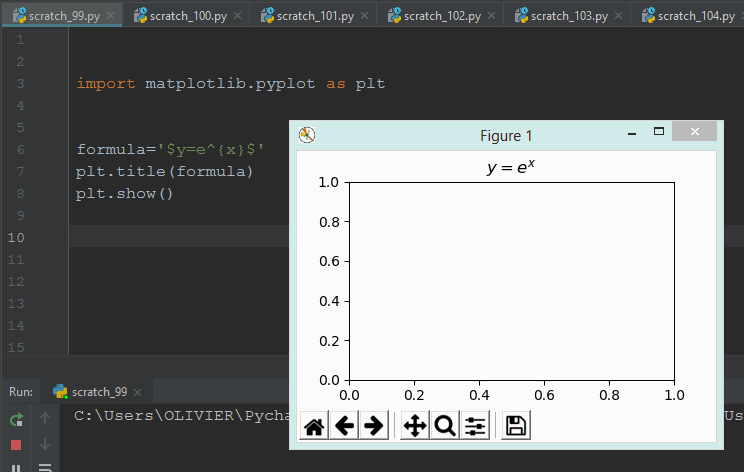Image resolution: width=744 pixels, height=472 pixels.
Task: Minimize the Figure 1 window
Action: [x=632, y=134]
